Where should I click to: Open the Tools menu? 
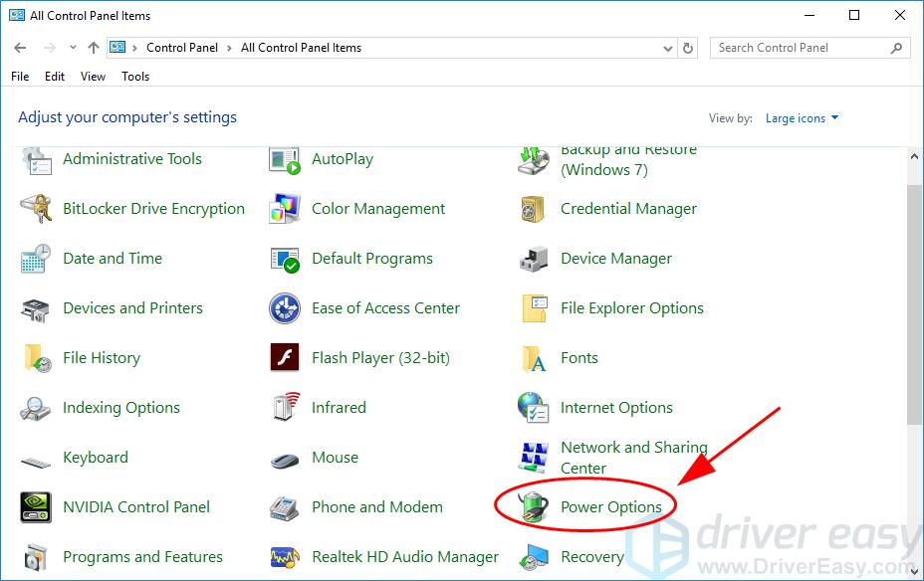tap(135, 76)
